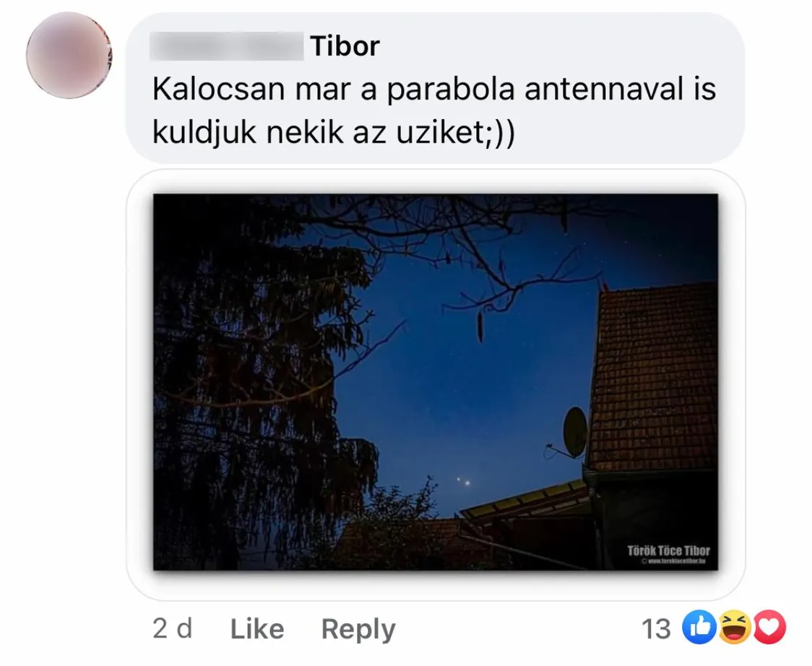This screenshot has height=666, width=812.
Task: Click the tiled roof in the photo
Action: coord(654,376)
